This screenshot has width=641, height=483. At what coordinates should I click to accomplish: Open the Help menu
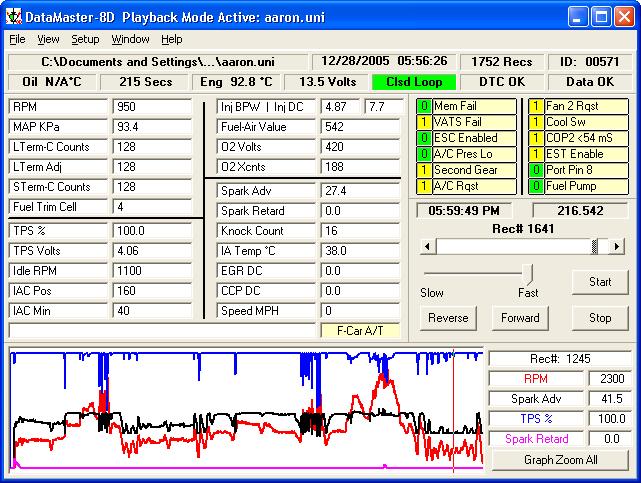point(172,40)
